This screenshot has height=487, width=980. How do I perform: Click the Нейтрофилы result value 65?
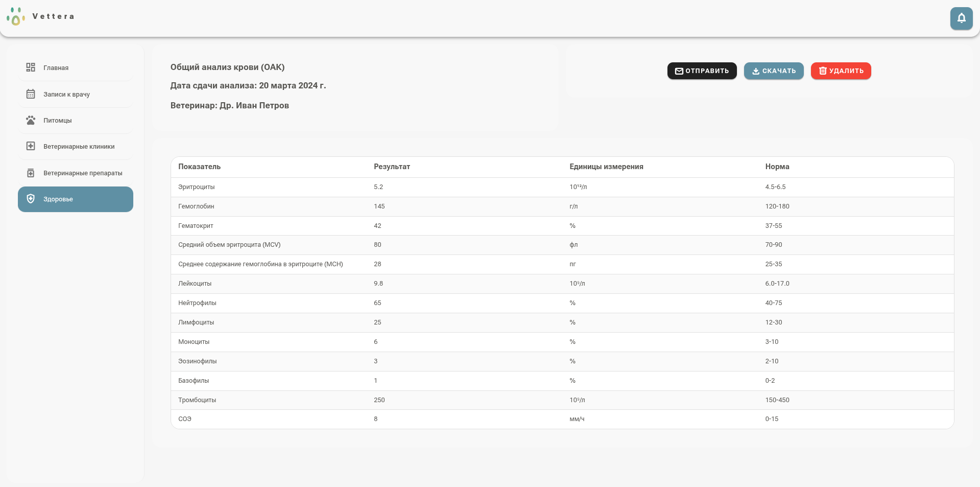tap(377, 303)
